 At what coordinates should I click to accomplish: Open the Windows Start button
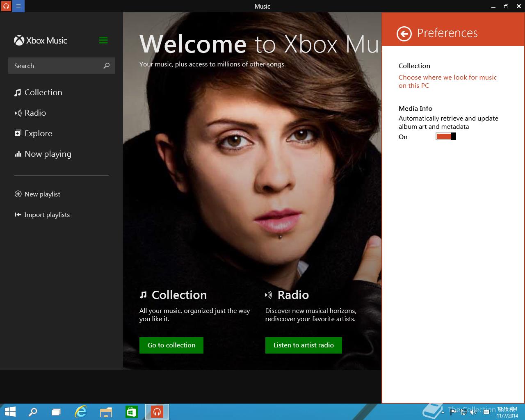(10, 412)
